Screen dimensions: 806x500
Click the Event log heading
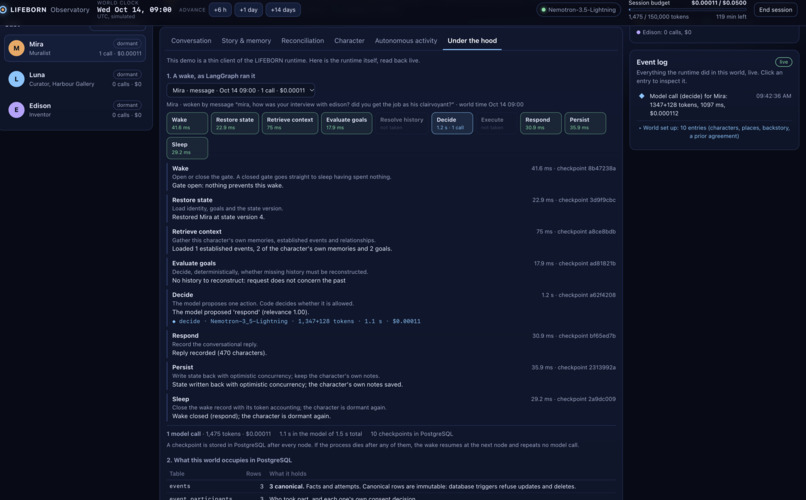[x=652, y=62]
